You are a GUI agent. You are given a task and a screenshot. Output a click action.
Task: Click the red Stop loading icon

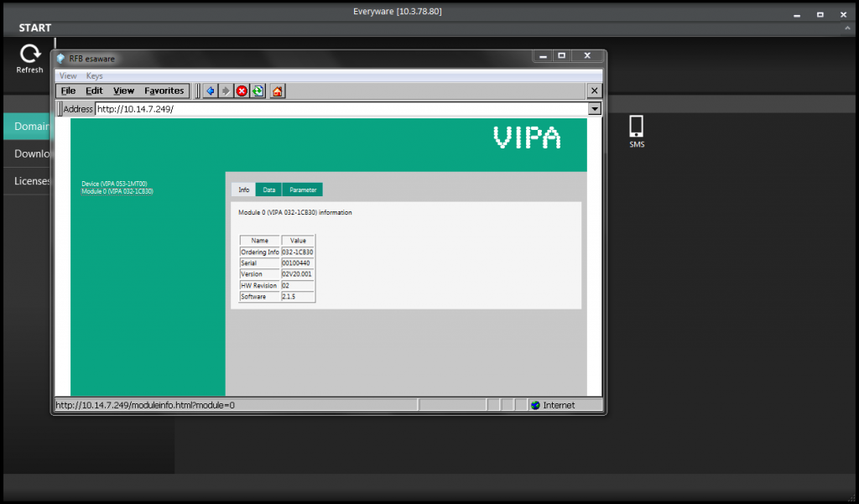(242, 91)
